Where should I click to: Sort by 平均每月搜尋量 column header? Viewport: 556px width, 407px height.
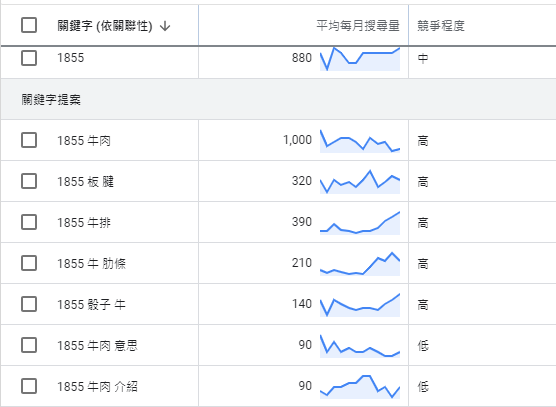(x=358, y=26)
